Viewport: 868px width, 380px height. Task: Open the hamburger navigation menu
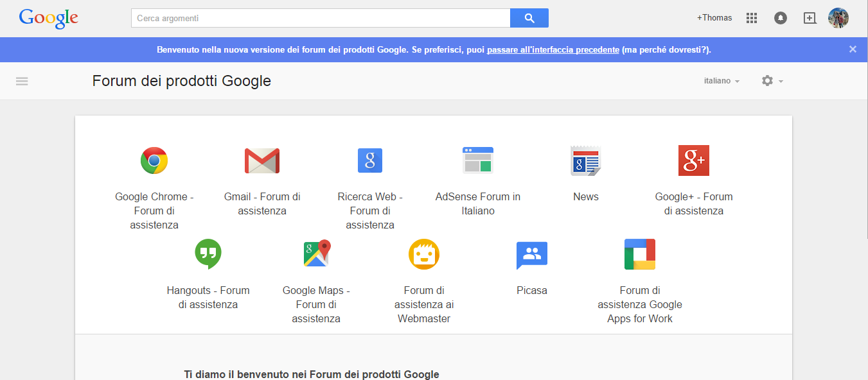pos(22,82)
